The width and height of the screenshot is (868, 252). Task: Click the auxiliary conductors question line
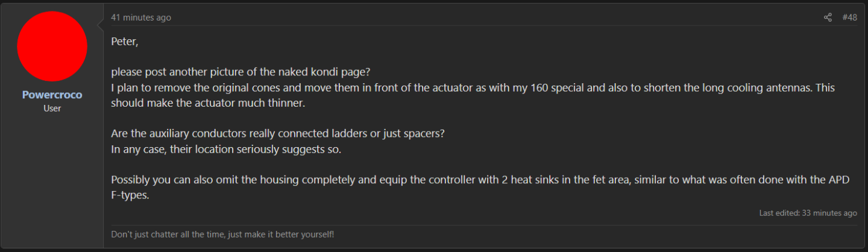[x=278, y=133]
